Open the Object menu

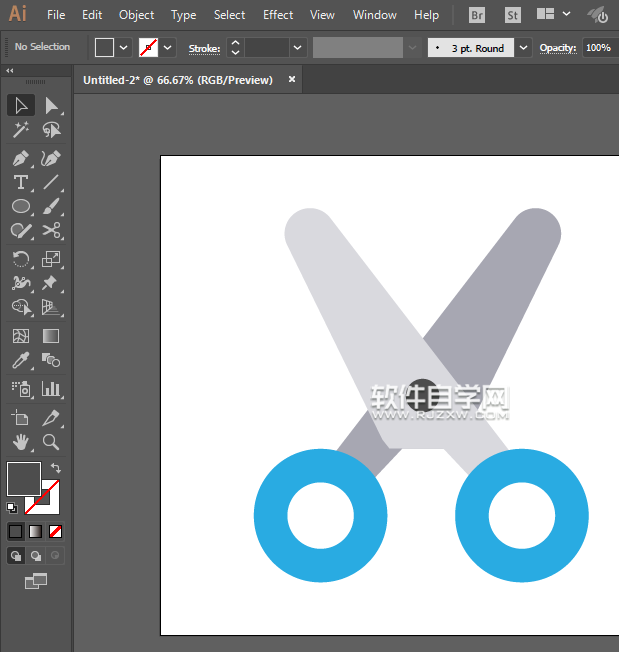point(136,15)
